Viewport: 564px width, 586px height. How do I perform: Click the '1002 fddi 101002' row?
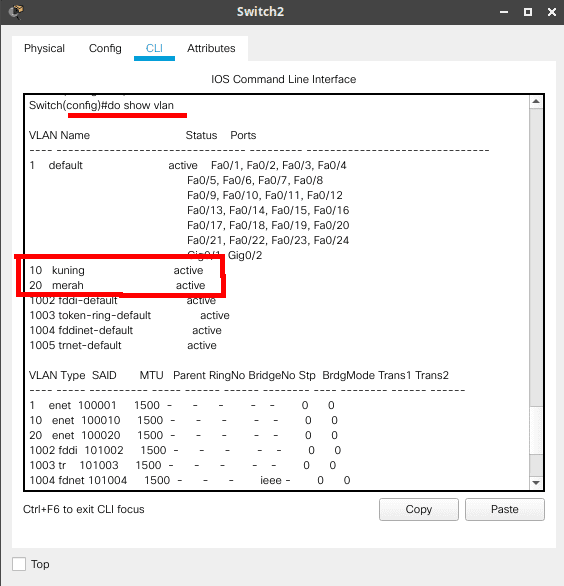(185, 450)
